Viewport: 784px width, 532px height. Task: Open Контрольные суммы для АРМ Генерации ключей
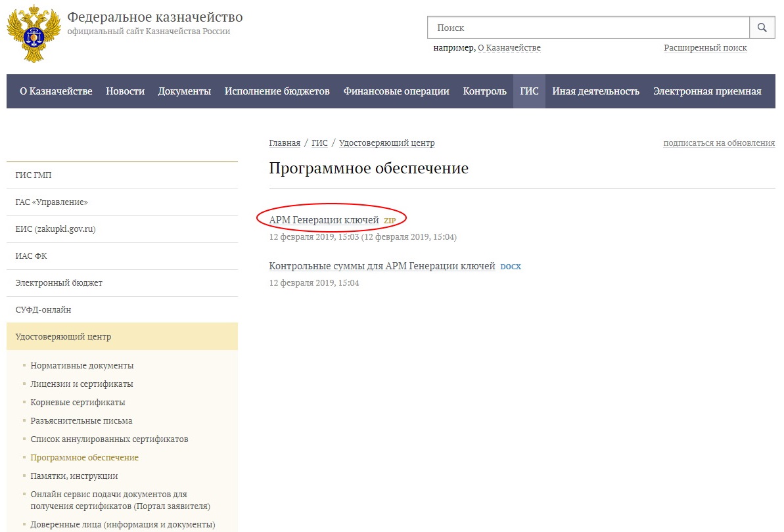[382, 266]
